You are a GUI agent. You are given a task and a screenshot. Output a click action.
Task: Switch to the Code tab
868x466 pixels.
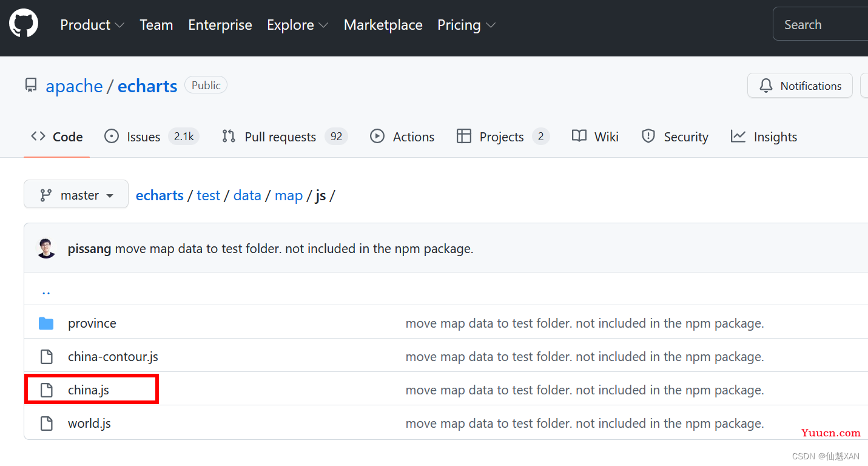57,137
